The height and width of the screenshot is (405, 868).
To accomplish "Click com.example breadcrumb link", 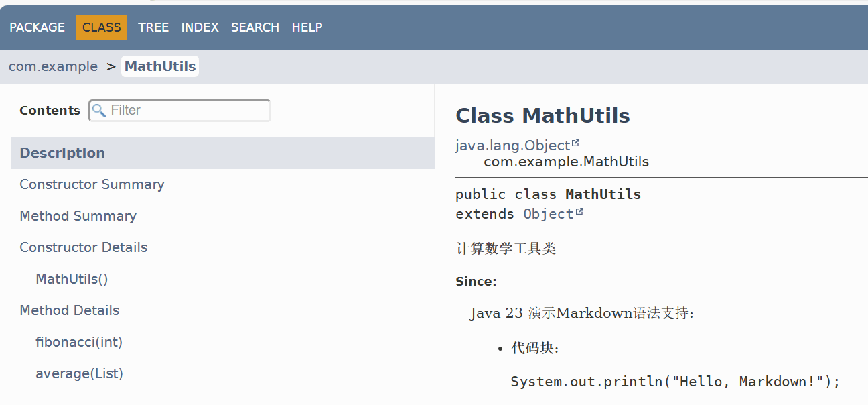I will pyautogui.click(x=53, y=66).
